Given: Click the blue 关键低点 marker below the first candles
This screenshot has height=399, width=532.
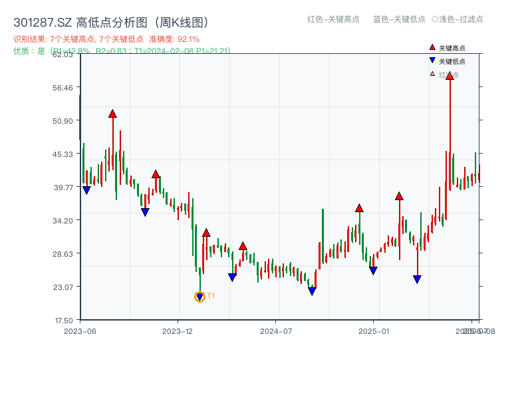Looking at the screenshot, I should (x=86, y=190).
